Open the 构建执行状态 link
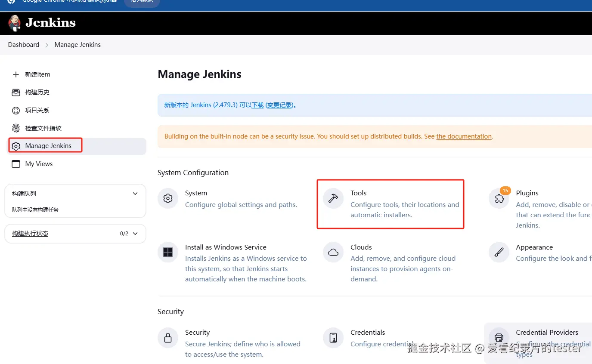This screenshot has width=592, height=364. pyautogui.click(x=30, y=234)
